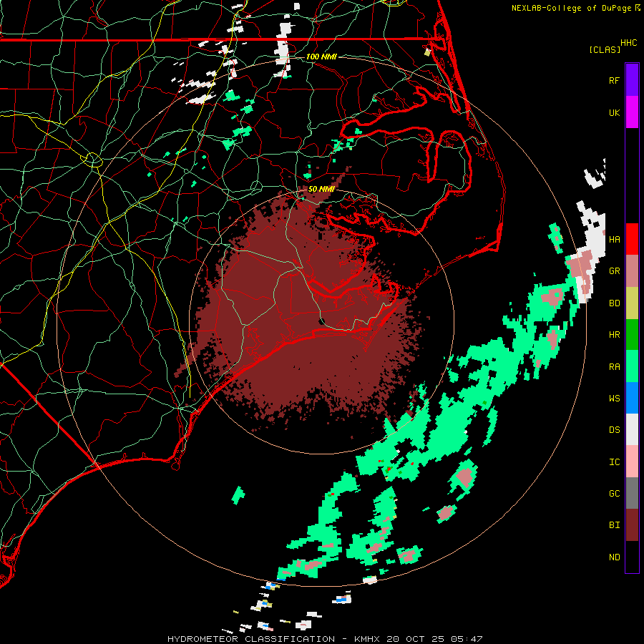The image size is (644, 644).
Task: Click the DS white legend color swatch
Action: point(632,429)
